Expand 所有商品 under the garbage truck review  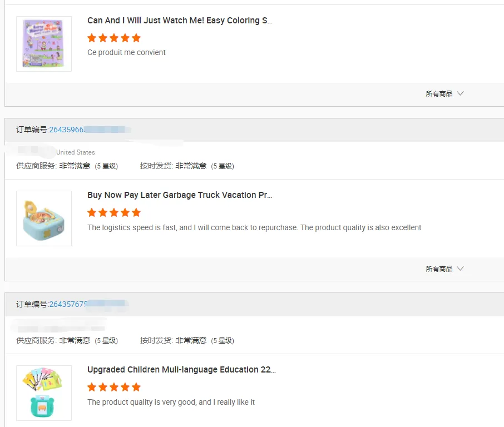(x=439, y=269)
